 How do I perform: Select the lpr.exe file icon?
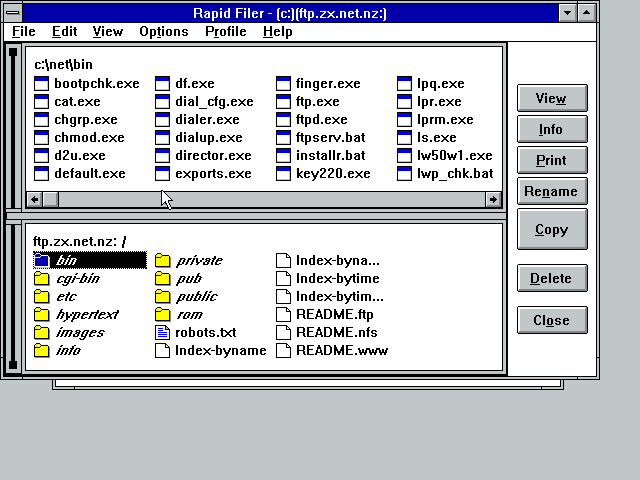click(x=404, y=101)
